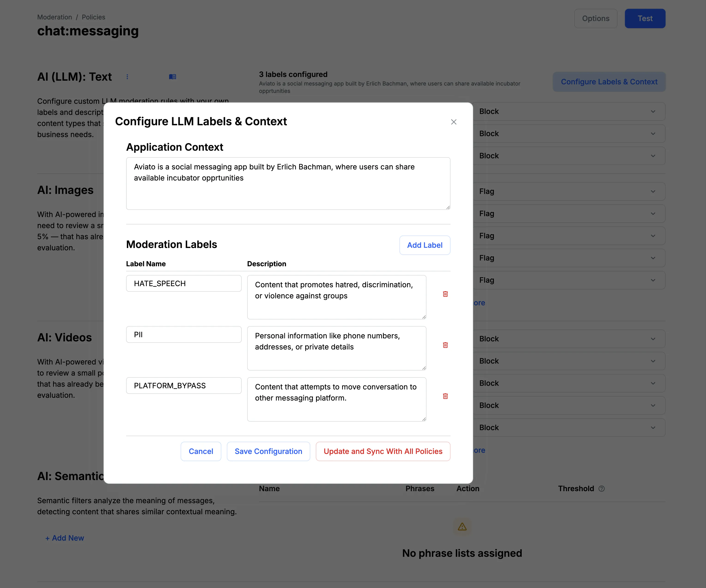Click Save Configuration
The height and width of the screenshot is (588, 706).
pyautogui.click(x=268, y=451)
